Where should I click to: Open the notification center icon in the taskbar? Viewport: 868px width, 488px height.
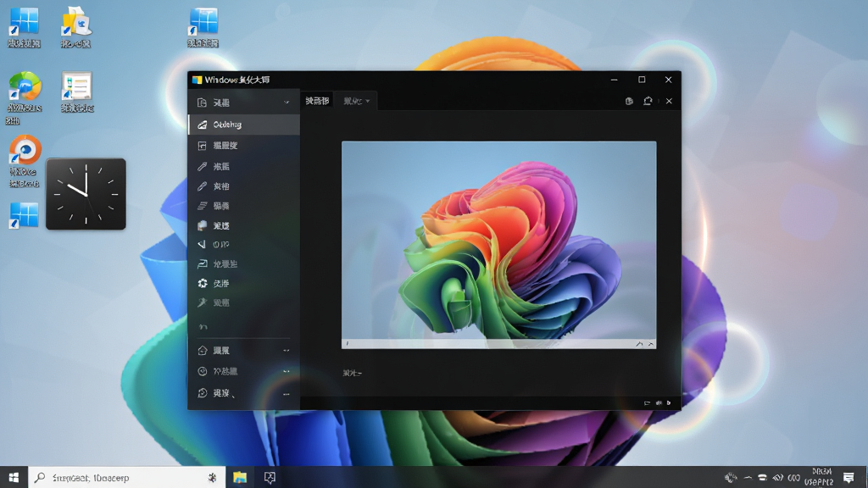[849, 478]
